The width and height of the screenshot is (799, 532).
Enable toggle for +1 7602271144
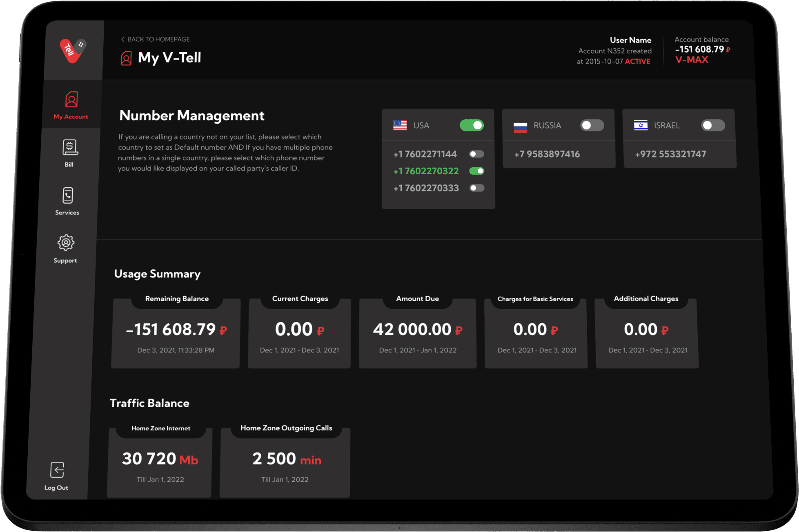476,154
